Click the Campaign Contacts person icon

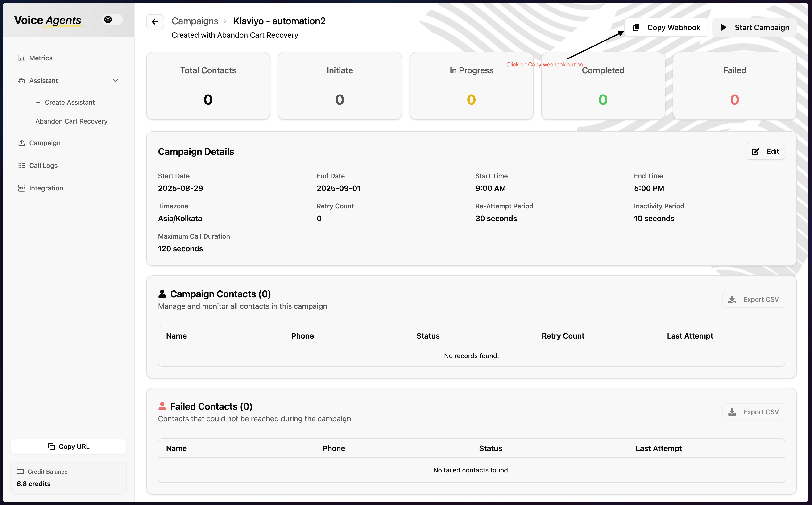(x=162, y=294)
